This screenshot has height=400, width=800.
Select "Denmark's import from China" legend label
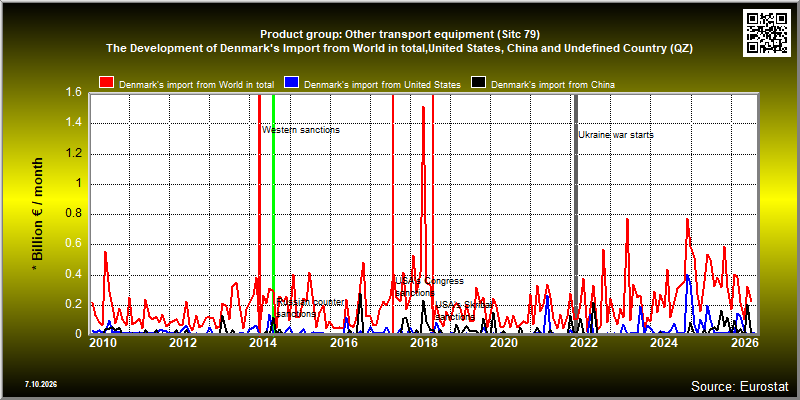click(x=553, y=85)
